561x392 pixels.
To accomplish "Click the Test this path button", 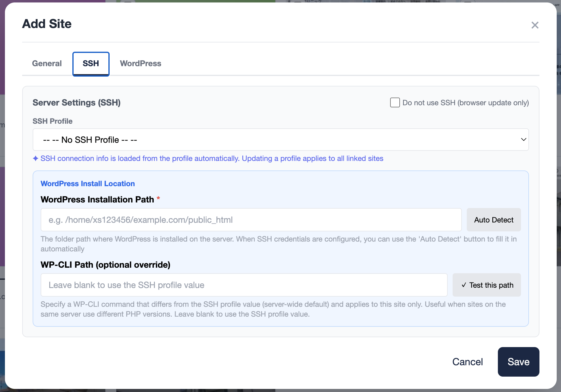I will click(486, 285).
